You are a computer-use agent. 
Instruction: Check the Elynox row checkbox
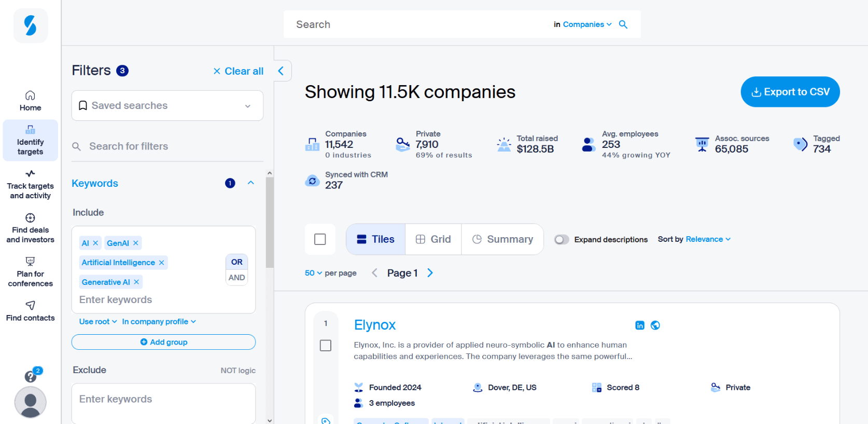click(326, 346)
